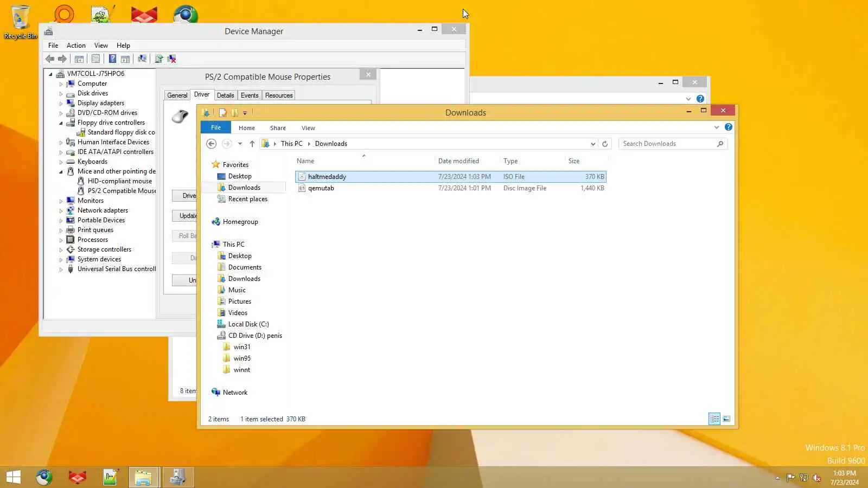
Task: Click the Forward arrow in Device Manager toolbar
Action: pyautogui.click(x=62, y=59)
